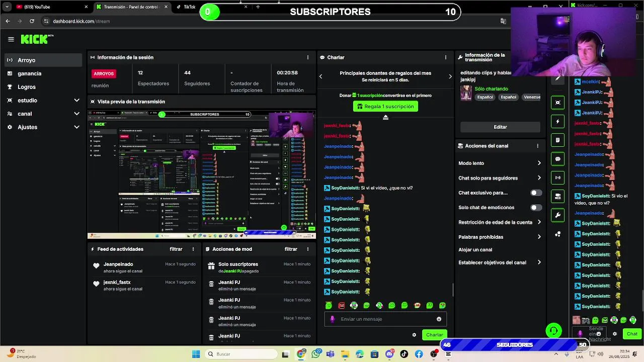644x362 pixels.
Task: Open Chat solo para seguidores settings
Action: [x=500, y=178]
